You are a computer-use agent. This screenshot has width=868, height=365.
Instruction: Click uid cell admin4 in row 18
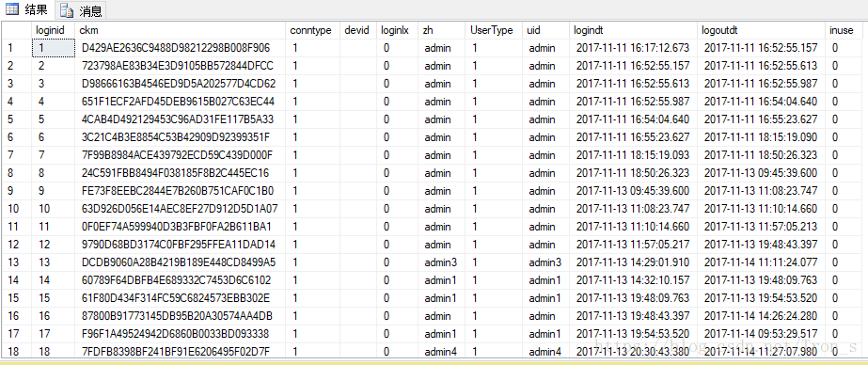tap(544, 351)
